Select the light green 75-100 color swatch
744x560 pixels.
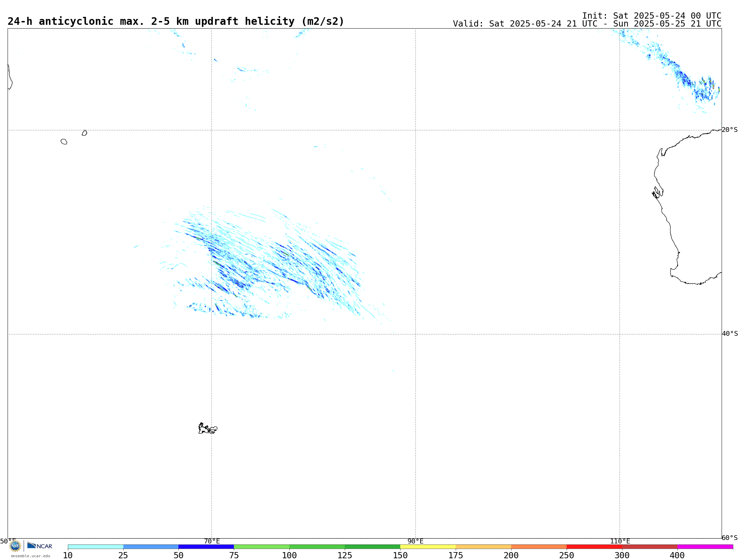[x=262, y=547]
